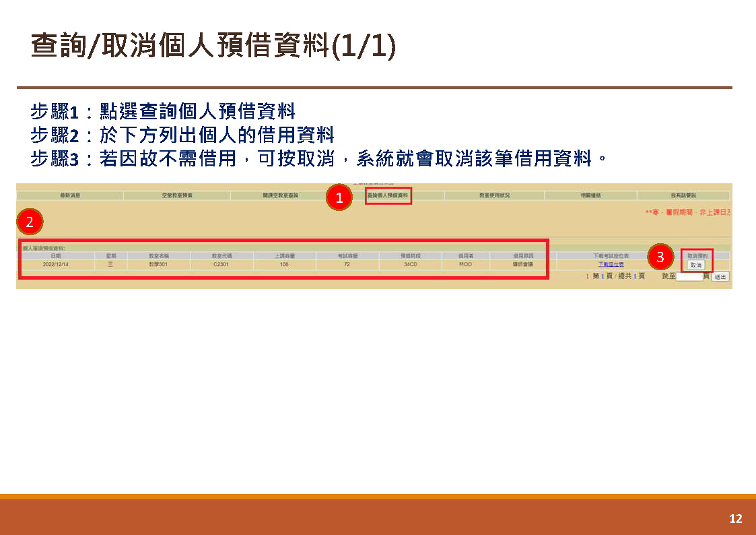Switch to the 教室使用狀況 tab
Screen dimensions: 756x535
pyautogui.click(x=494, y=195)
